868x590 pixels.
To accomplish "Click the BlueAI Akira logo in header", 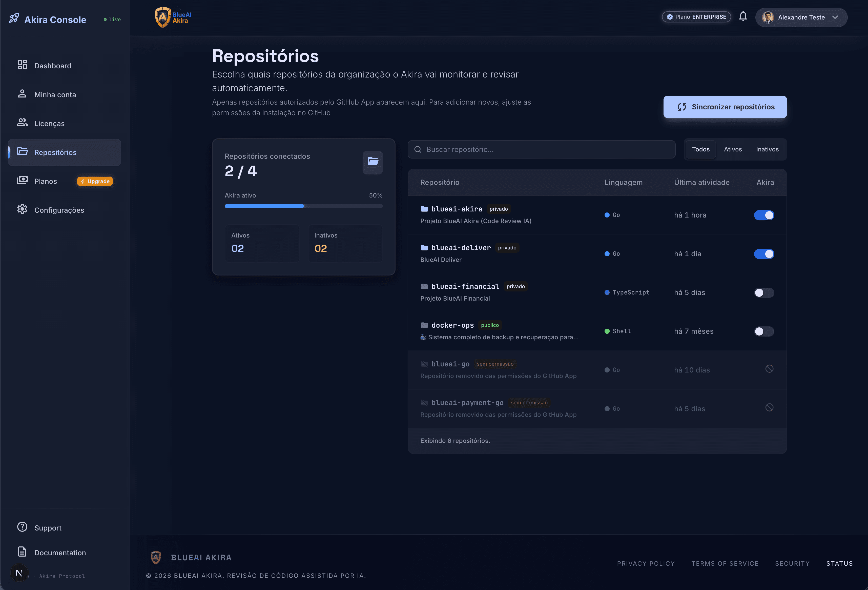I will pyautogui.click(x=173, y=17).
